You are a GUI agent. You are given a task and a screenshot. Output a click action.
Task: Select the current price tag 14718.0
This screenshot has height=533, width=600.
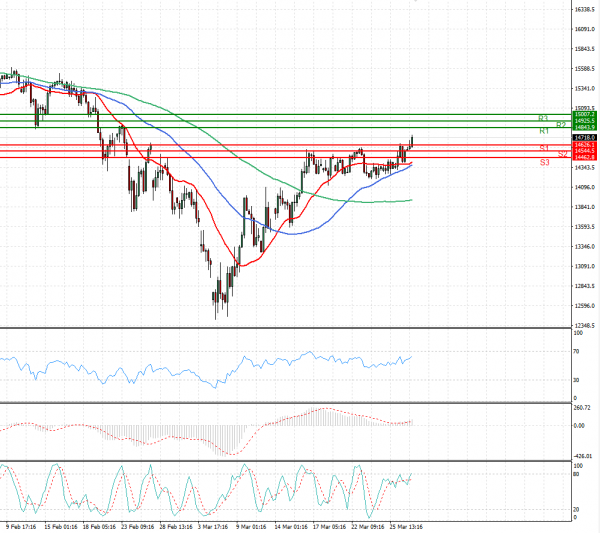coord(585,137)
